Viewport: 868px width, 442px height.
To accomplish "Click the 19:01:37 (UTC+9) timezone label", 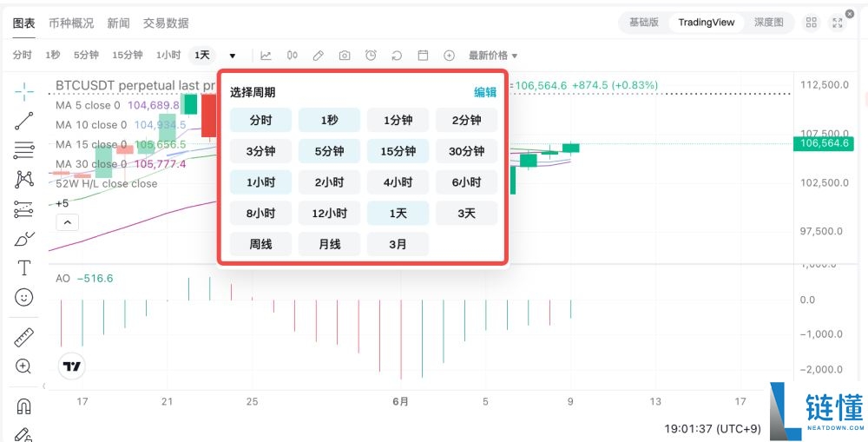I will coord(713,429).
